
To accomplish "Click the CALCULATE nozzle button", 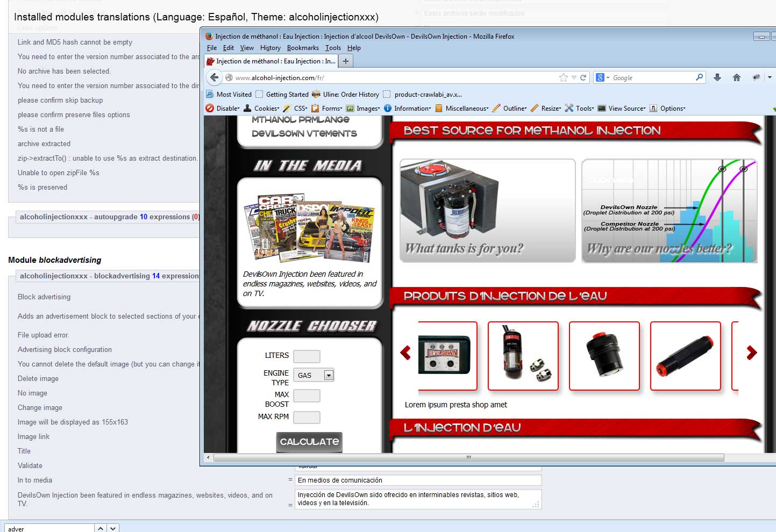I will point(309,442).
